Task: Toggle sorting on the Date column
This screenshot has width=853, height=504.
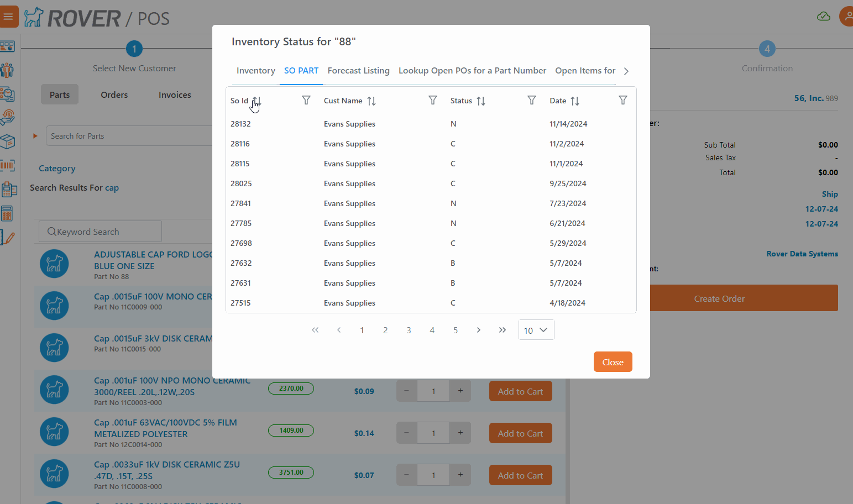Action: tap(575, 101)
